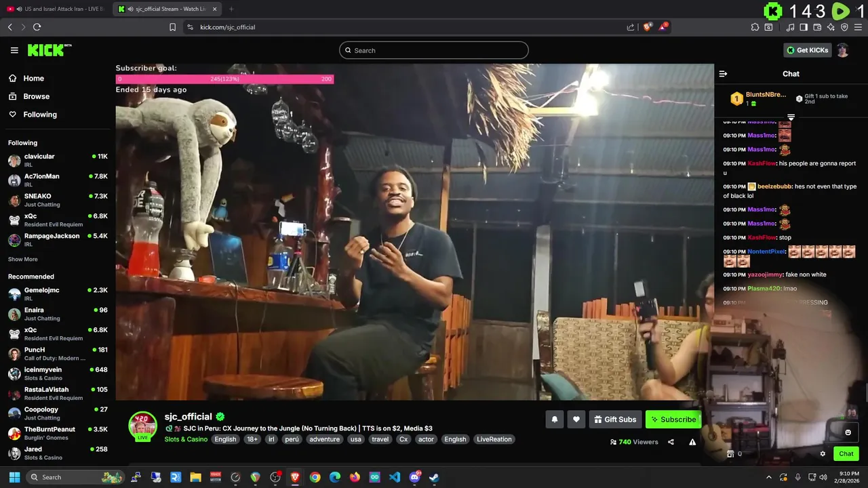Open Brave Rewards triangle icon

click(x=663, y=27)
